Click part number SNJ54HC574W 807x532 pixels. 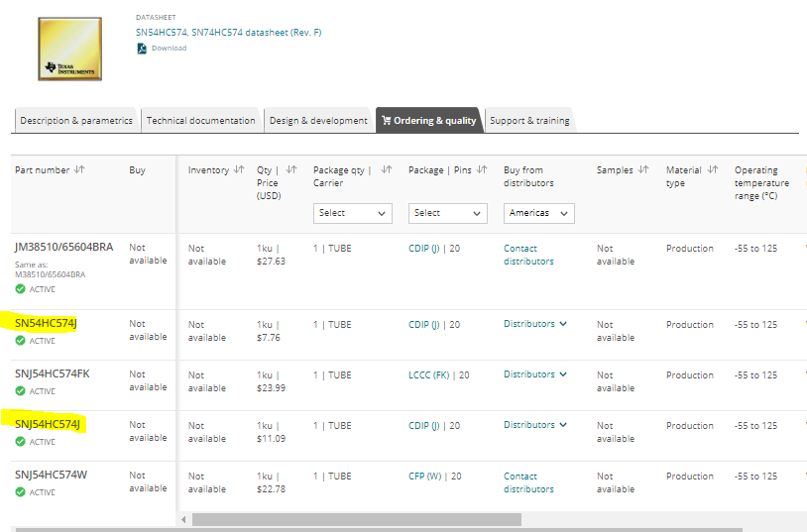tap(51, 475)
